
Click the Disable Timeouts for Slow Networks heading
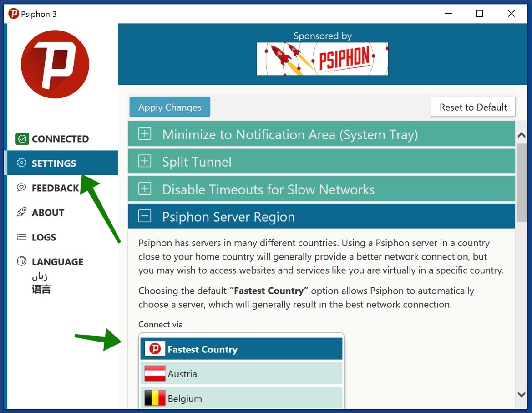tap(269, 189)
